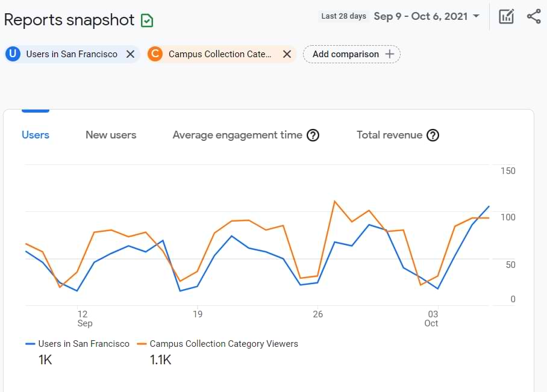Click the blue U badge icon
The image size is (547, 392).
coord(13,54)
